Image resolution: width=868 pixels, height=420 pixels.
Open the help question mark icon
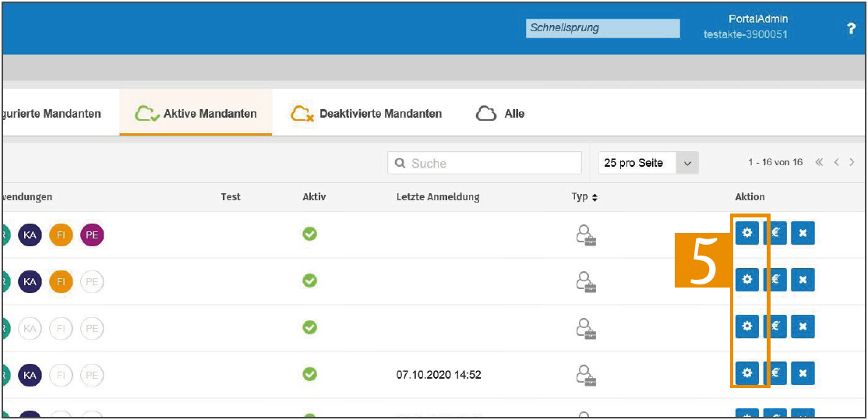click(x=851, y=30)
